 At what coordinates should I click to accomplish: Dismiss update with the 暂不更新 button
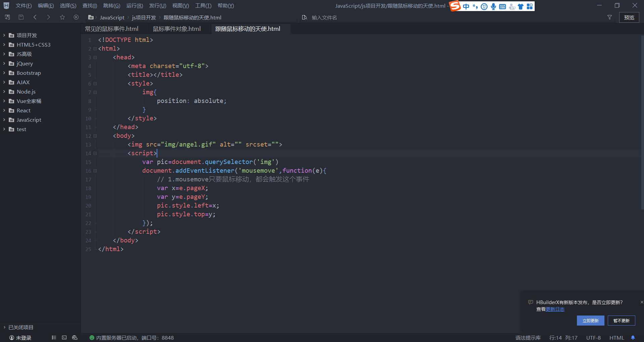pos(621,321)
